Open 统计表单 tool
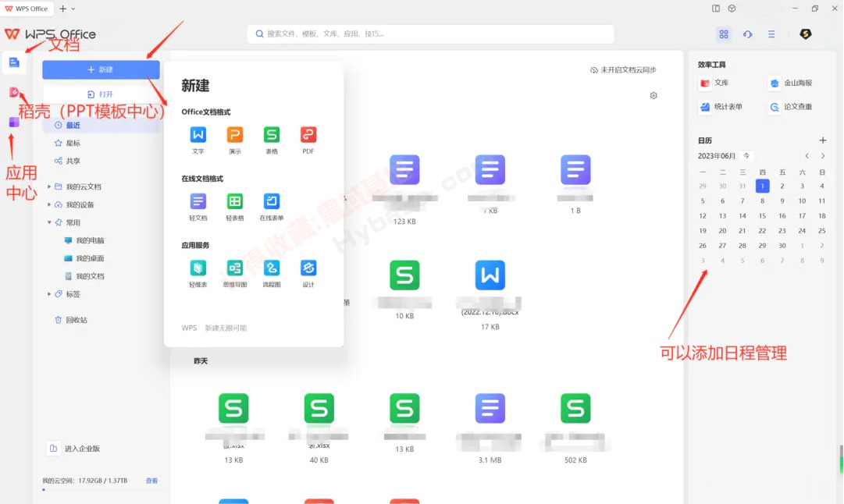The width and height of the screenshot is (844, 504). (x=721, y=107)
